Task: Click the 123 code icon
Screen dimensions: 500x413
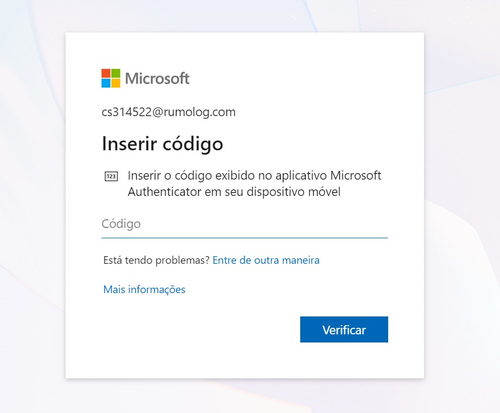Action: coord(111,176)
